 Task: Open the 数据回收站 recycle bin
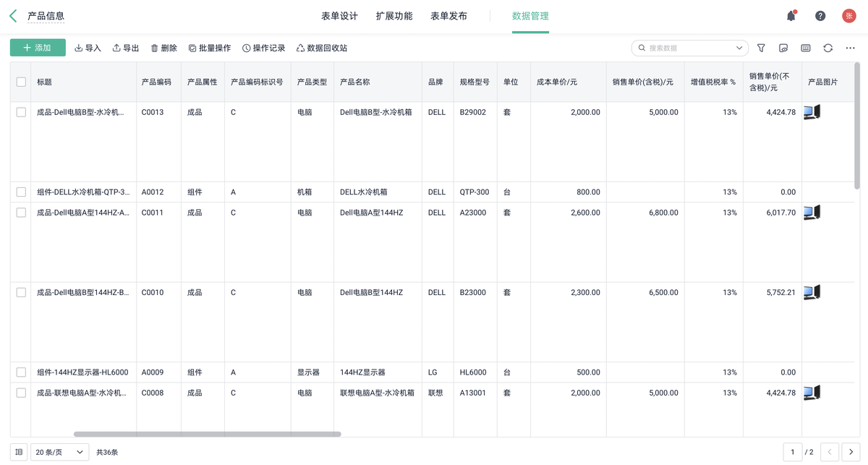pos(321,48)
